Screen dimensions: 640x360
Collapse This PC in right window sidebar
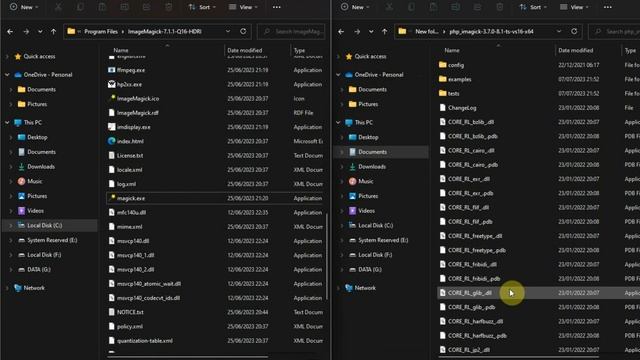[338, 122]
